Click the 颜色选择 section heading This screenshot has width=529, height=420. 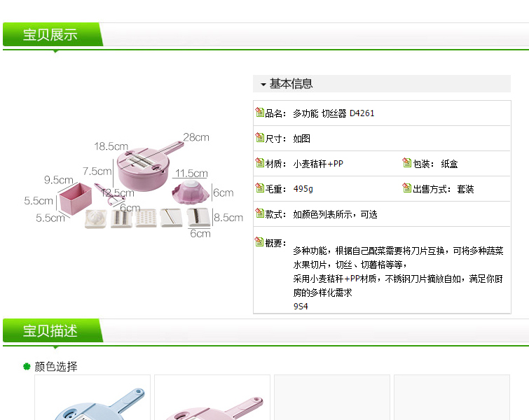(x=56, y=366)
